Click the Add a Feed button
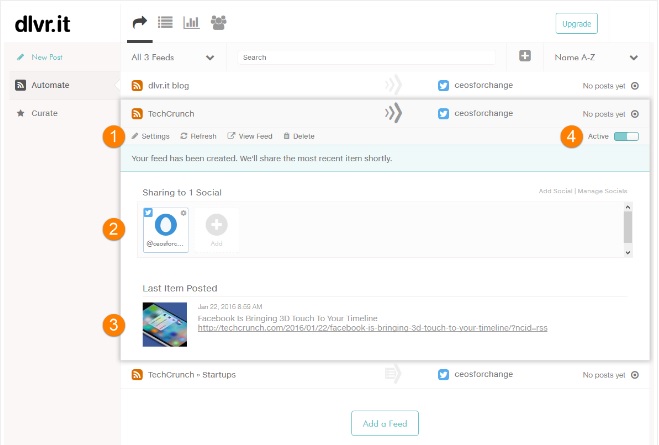This screenshot has width=659, height=445. pos(385,423)
